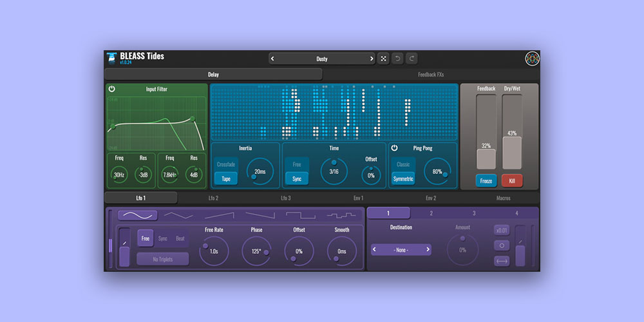The width and height of the screenshot is (644, 322).
Task: Open the colorful BLEASS logo menu
Action: click(x=532, y=59)
